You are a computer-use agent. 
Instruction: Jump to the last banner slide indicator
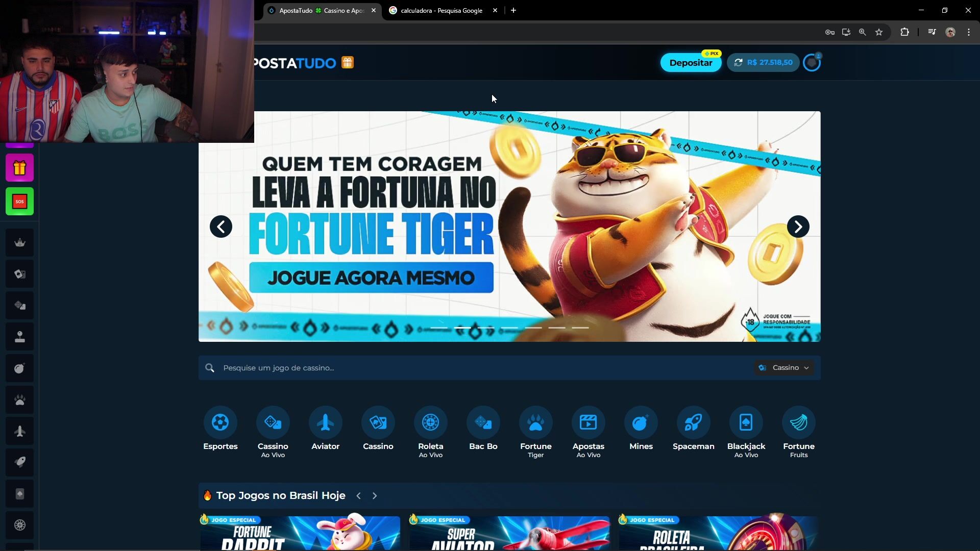(x=580, y=328)
